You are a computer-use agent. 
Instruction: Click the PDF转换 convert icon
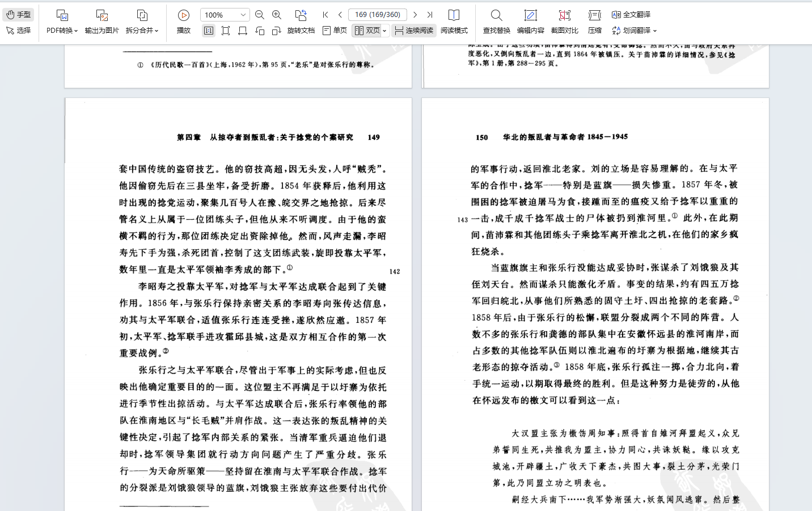click(62, 15)
